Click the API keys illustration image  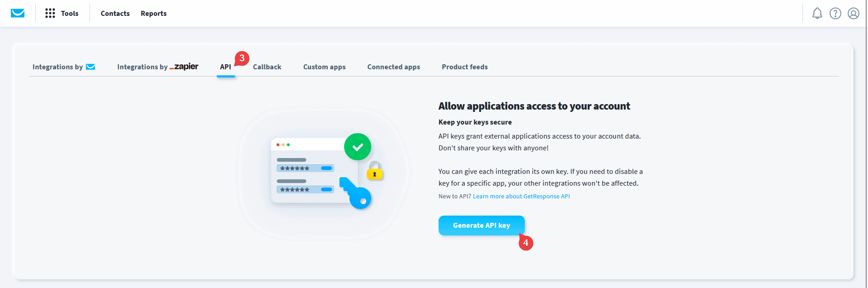(324, 173)
